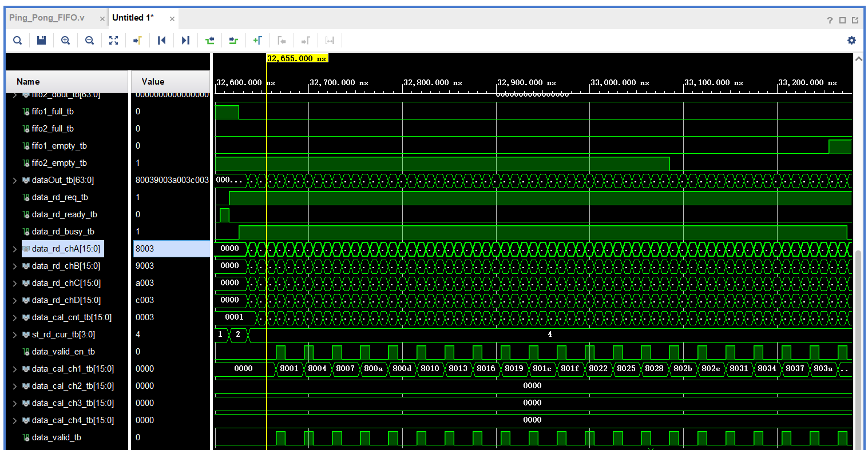
Task: Click value 8003900​3a003c003 of dataOut_tb
Action: 172,180
